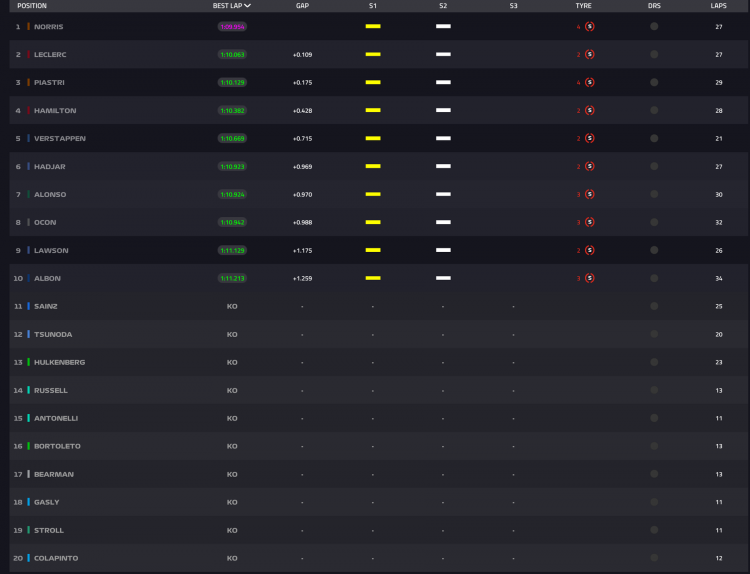The width and height of the screenshot is (750, 574).
Task: Click driver name ANTONELLI
Action: (56, 418)
